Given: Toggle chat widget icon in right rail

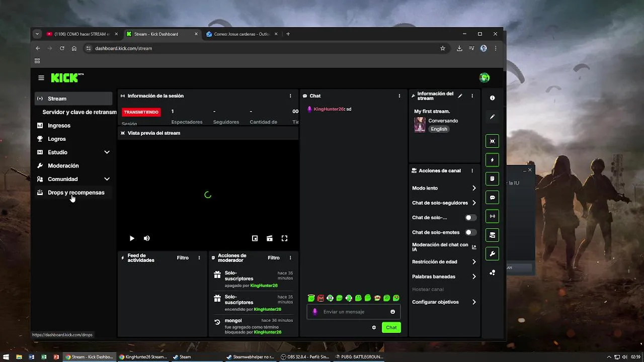Looking at the screenshot, I should pos(493,198).
